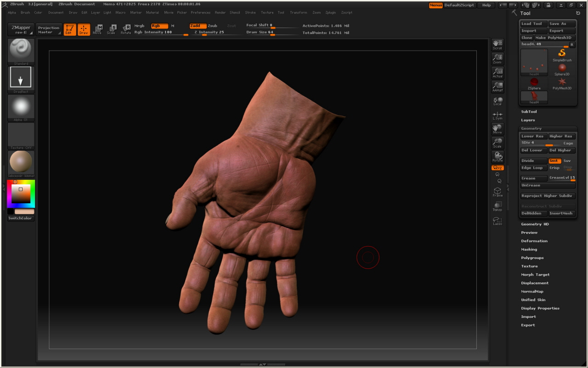The width and height of the screenshot is (588, 368).
Task: Toggle the Smt smoothing option
Action: [x=554, y=161]
